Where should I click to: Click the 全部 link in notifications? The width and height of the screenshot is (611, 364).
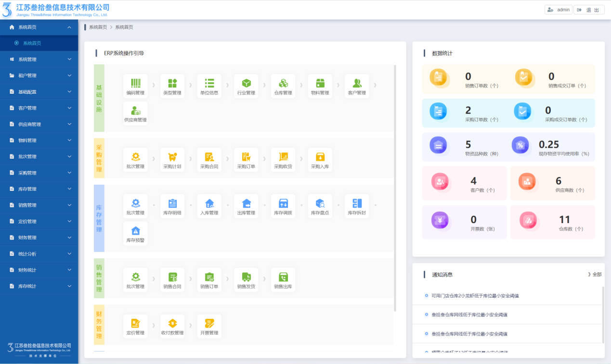[x=595, y=274]
